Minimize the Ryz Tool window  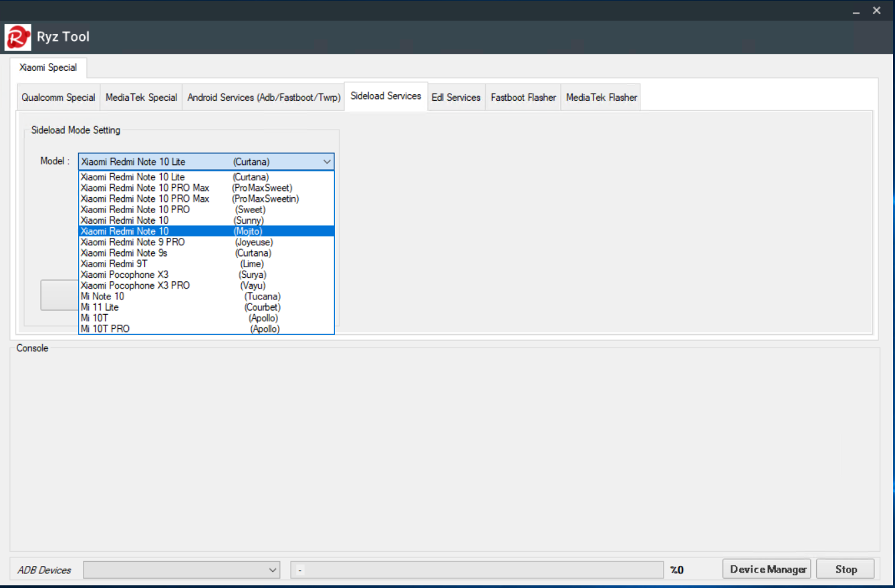click(856, 11)
